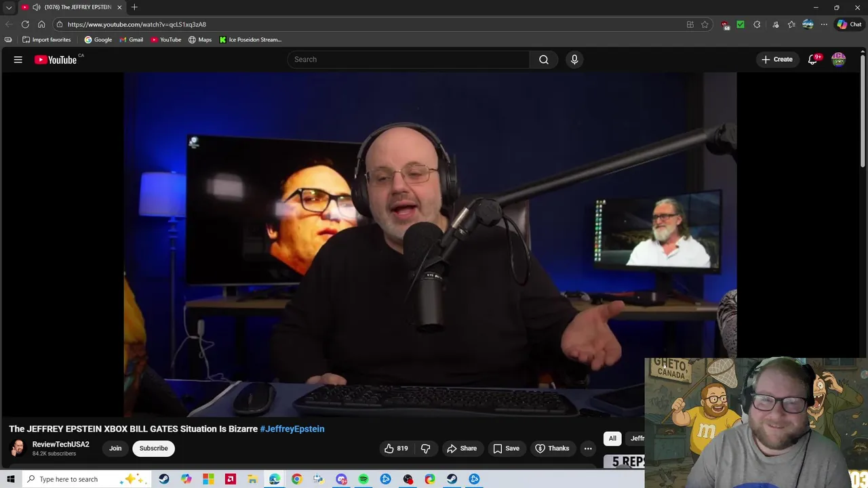
Task: Open Microsoft Store from the taskbar
Action: coord(208,479)
